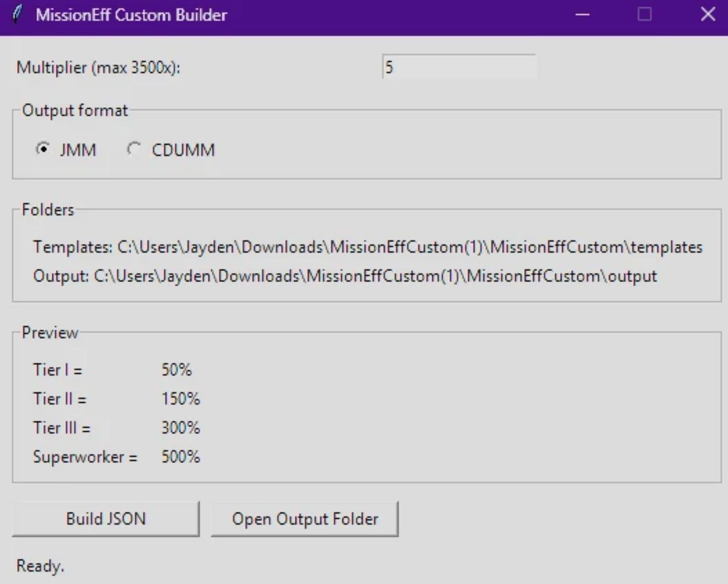Click the feather app icon in title bar
Screen dimensions: 728x584
17,14
